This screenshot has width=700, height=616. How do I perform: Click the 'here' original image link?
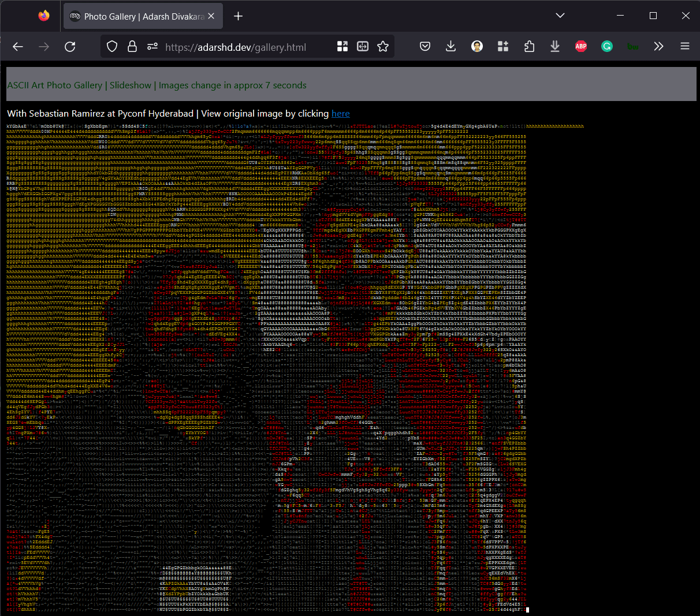tap(341, 114)
